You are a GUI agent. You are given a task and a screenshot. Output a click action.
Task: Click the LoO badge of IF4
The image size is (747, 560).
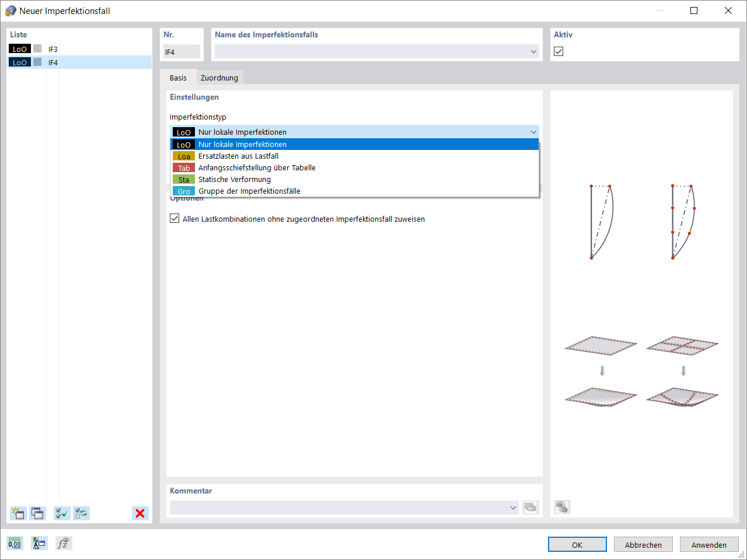tap(20, 62)
